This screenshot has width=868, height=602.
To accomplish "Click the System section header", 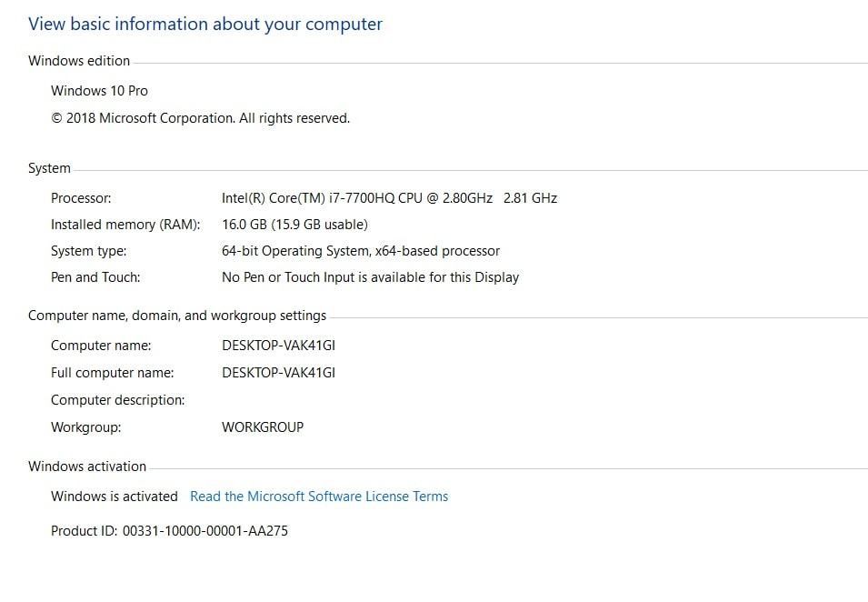I will 49,167.
